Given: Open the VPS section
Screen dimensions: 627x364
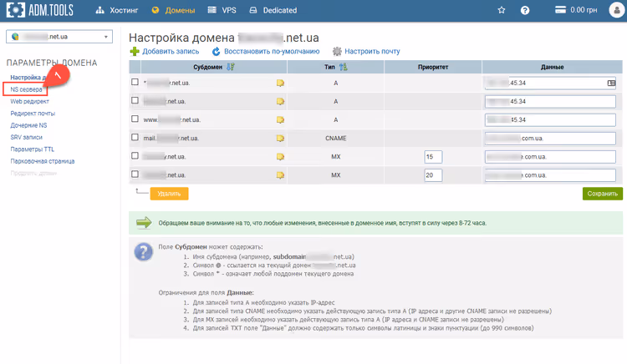Looking at the screenshot, I should [222, 10].
